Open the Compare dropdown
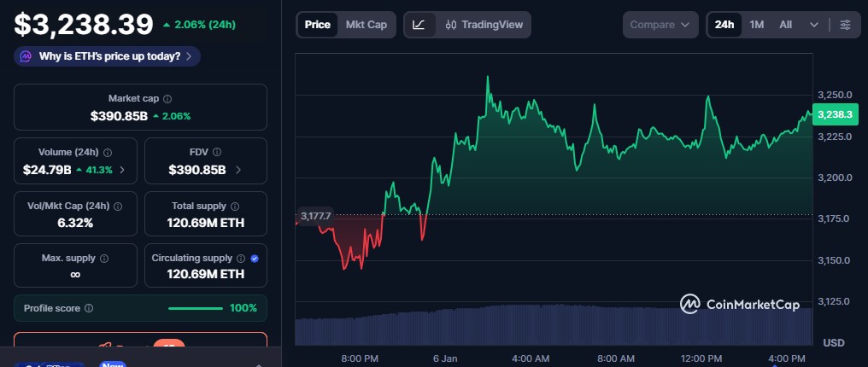The width and height of the screenshot is (868, 367). 660,25
